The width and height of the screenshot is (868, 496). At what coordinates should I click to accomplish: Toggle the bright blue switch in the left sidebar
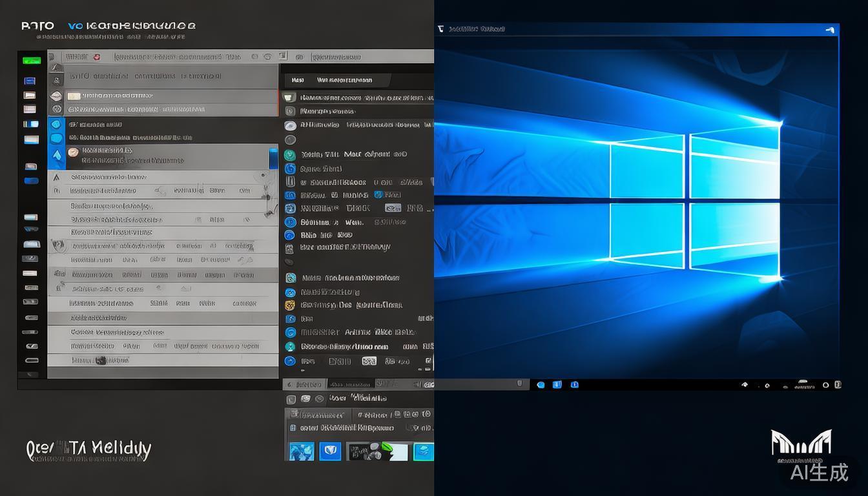point(31,181)
